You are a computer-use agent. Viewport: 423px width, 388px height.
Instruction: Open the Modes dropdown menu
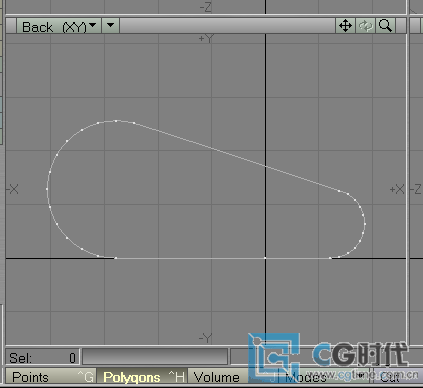pyautogui.click(x=325, y=377)
